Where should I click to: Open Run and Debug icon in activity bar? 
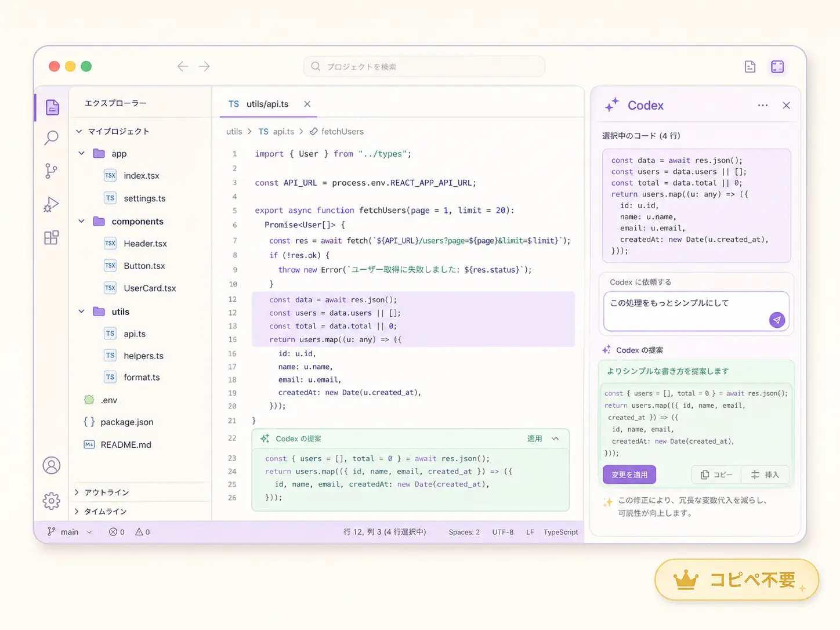[x=51, y=204]
